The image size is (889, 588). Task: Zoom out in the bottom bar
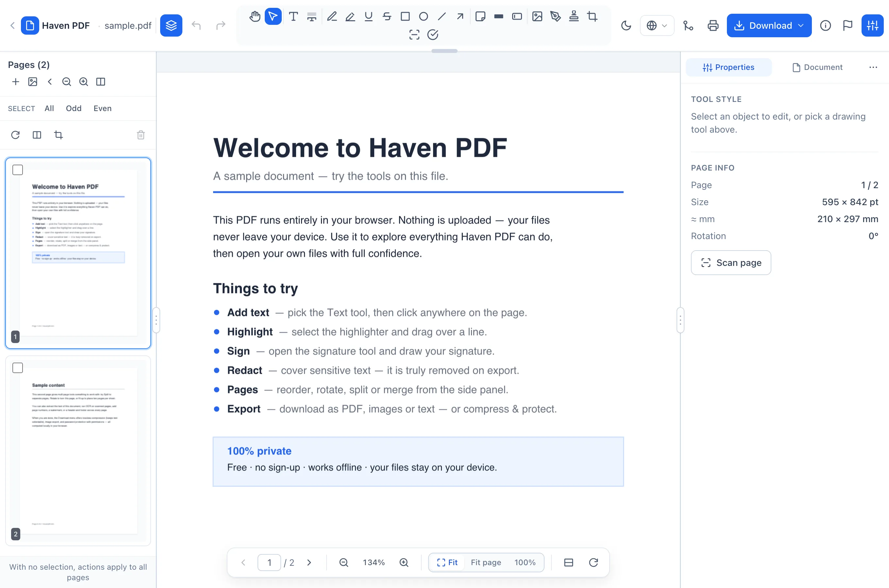(x=344, y=563)
